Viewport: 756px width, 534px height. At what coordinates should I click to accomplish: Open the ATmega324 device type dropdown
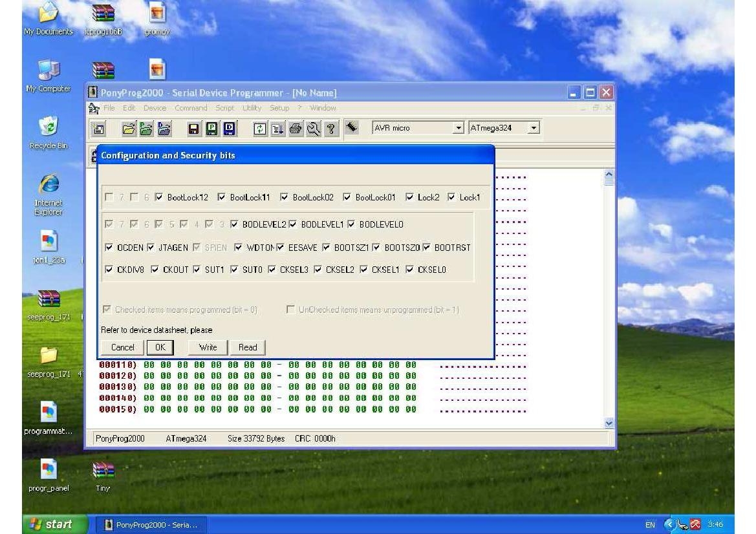pos(534,128)
